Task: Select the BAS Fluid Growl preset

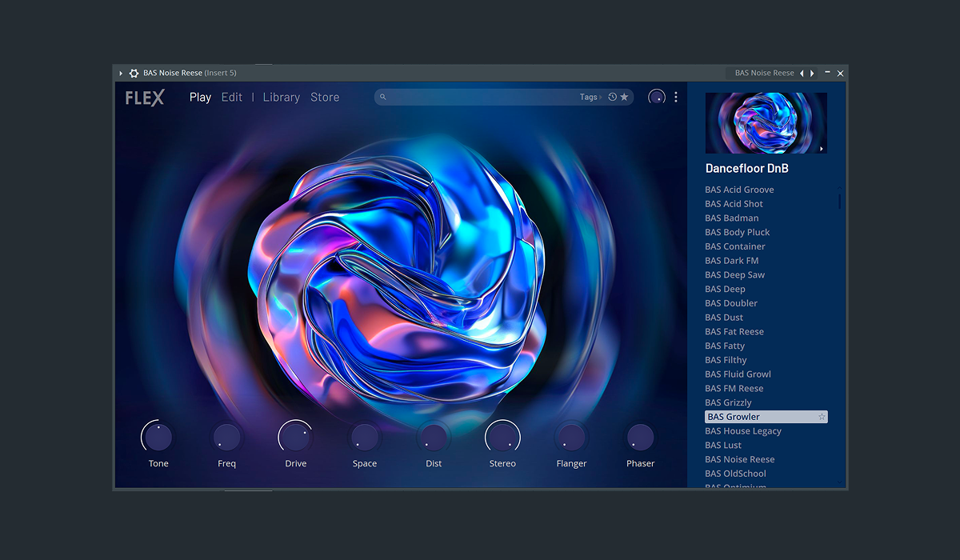Action: (x=738, y=374)
